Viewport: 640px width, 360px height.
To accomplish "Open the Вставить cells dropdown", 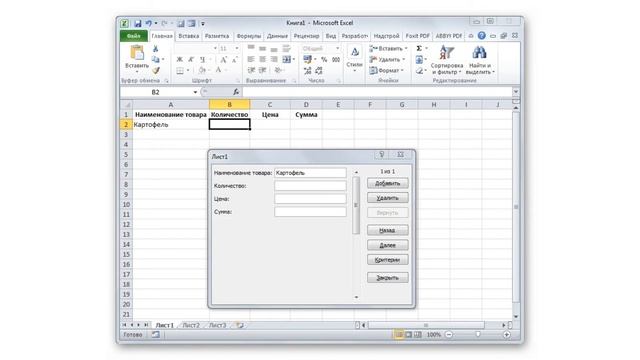I will click(x=388, y=49).
